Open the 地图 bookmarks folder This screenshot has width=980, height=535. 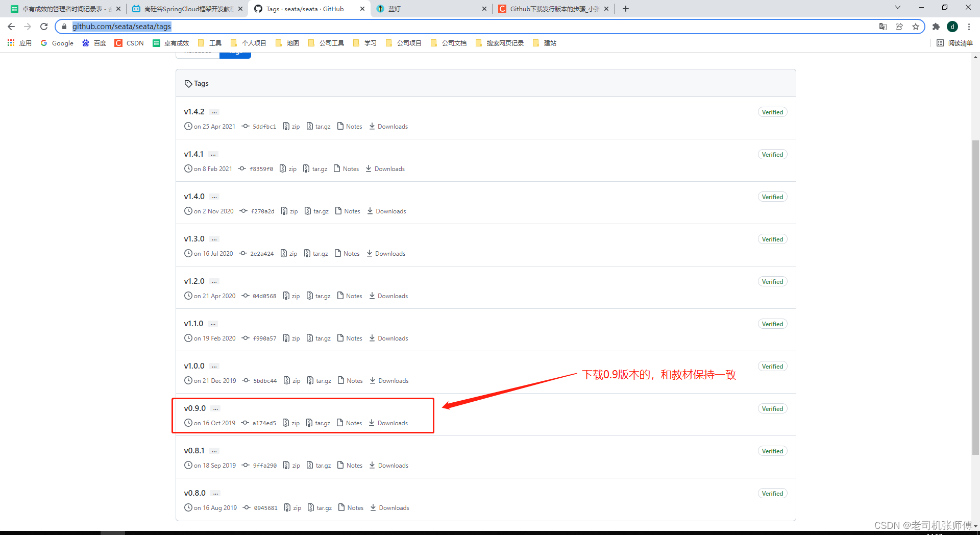[287, 43]
